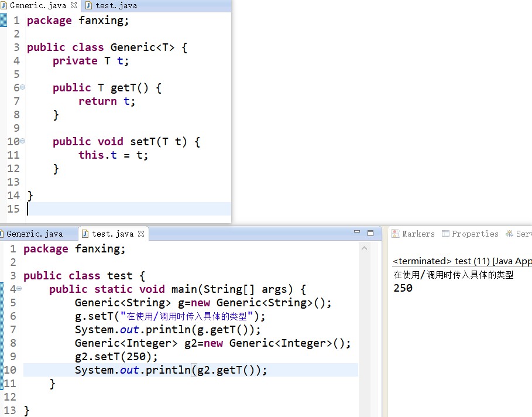Switch to test.java tab in top editor

coord(116,5)
